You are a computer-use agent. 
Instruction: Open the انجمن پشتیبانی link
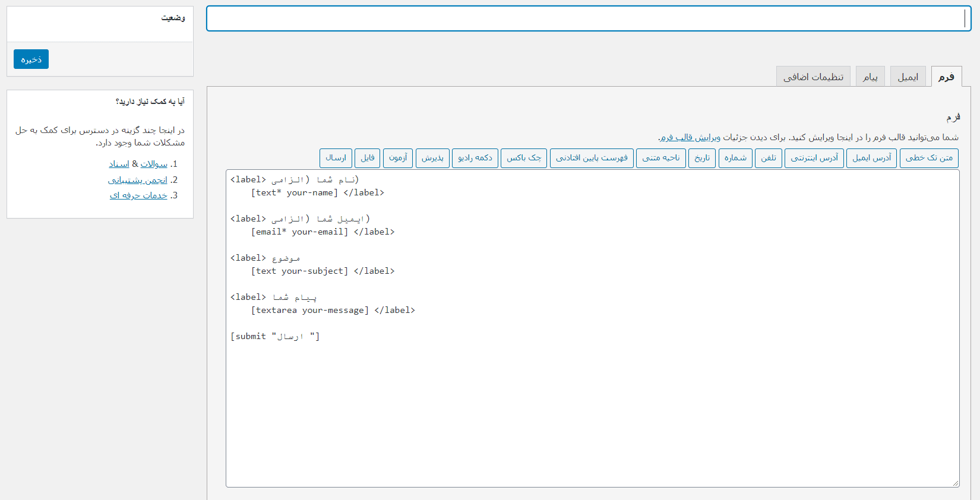pyautogui.click(x=138, y=180)
